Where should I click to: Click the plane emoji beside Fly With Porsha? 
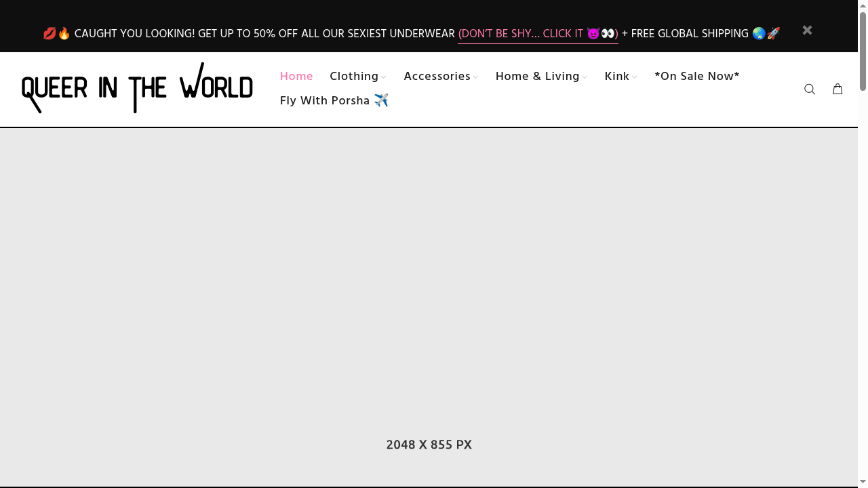381,100
